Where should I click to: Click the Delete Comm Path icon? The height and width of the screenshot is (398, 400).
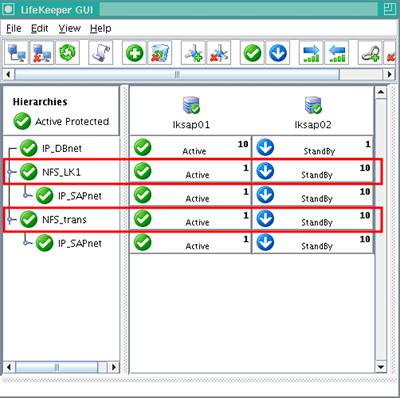[219, 53]
